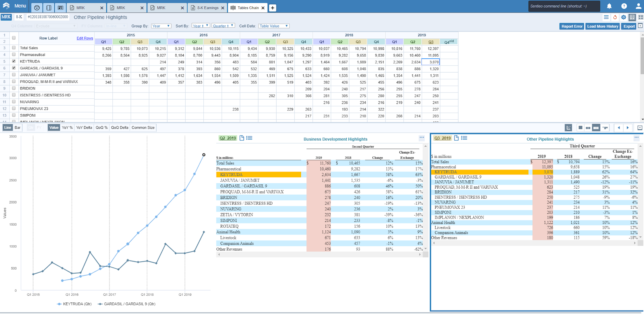Go to next document with right arrow
644x315 pixels.
(x=627, y=128)
